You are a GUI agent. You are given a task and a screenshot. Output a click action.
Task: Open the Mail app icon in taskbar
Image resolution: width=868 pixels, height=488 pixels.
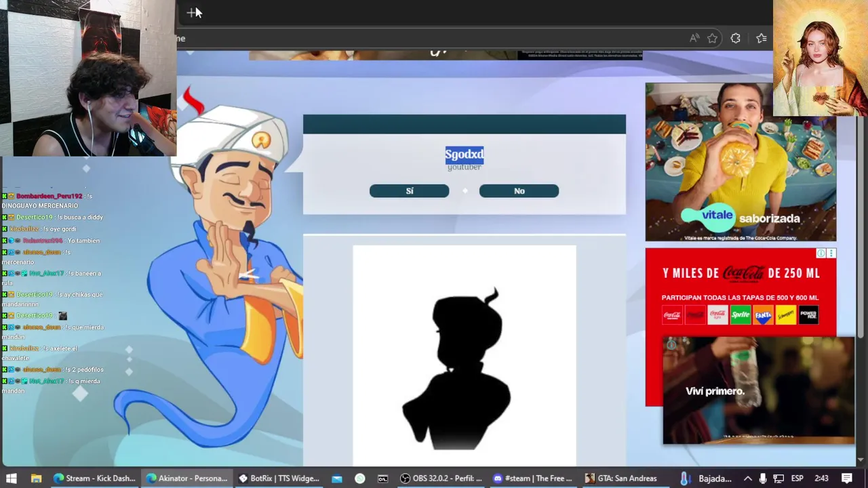point(337,479)
